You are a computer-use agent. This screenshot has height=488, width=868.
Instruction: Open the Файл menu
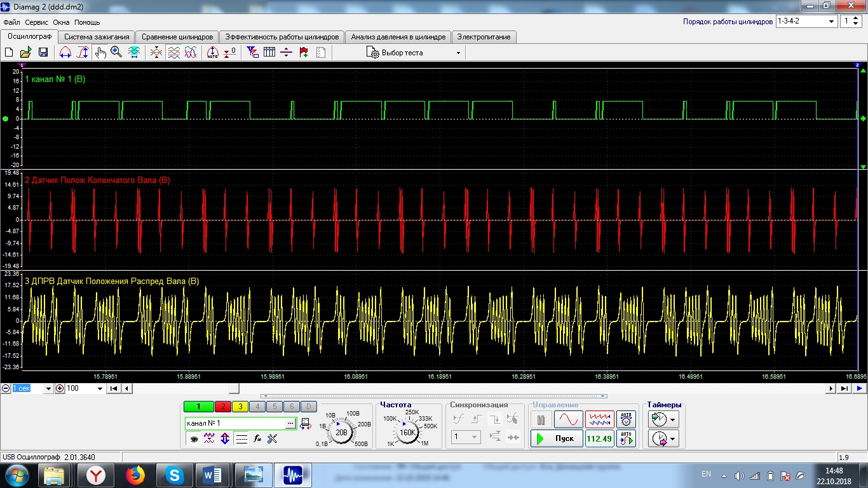tap(11, 22)
